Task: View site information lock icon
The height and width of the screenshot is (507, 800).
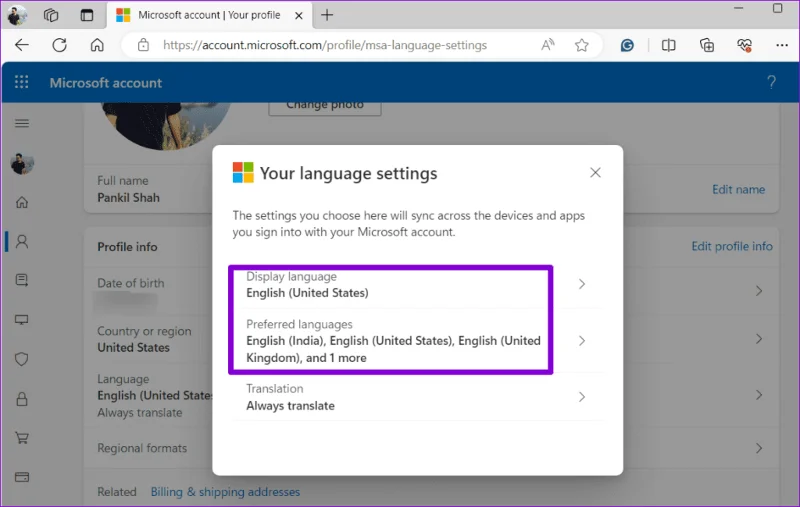Action: point(143,45)
